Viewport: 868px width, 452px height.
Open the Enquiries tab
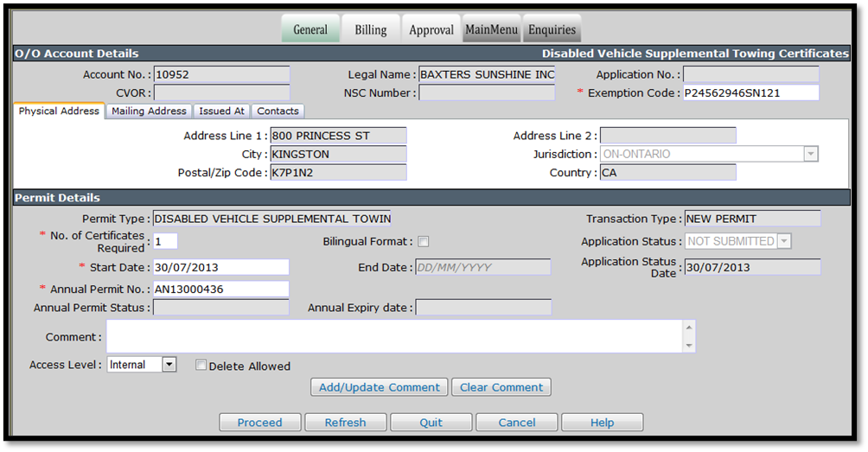(552, 29)
